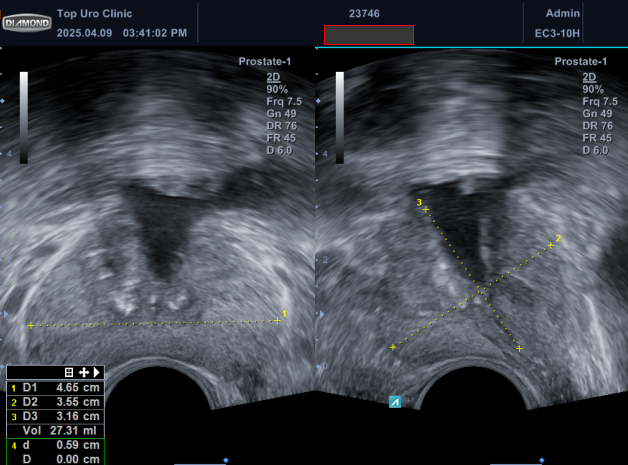
Task: Click the grayscale bar on right image
Action: click(x=340, y=118)
